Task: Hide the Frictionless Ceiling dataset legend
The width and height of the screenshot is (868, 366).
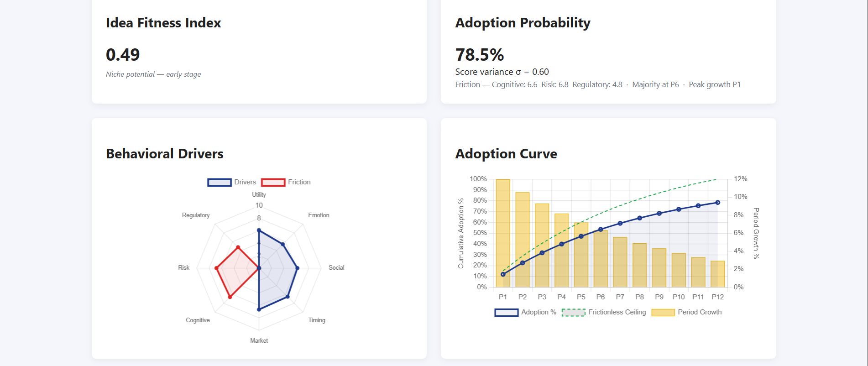Action: click(604, 312)
